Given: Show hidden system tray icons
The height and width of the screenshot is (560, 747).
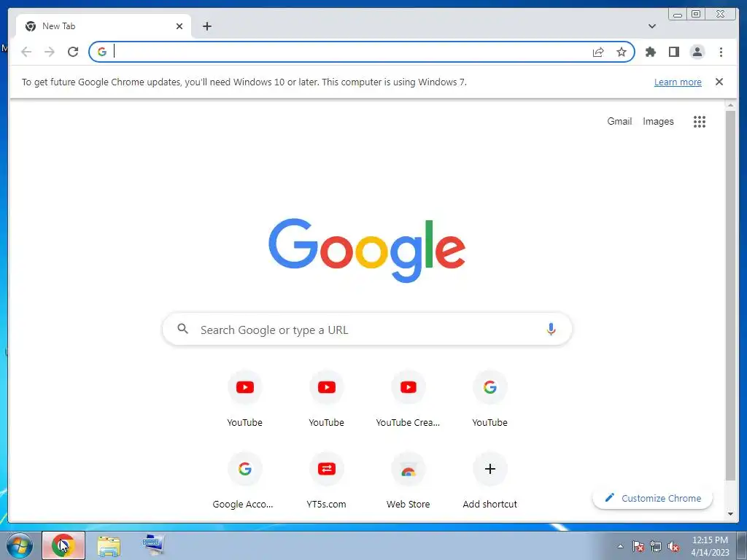Looking at the screenshot, I should pyautogui.click(x=620, y=546).
